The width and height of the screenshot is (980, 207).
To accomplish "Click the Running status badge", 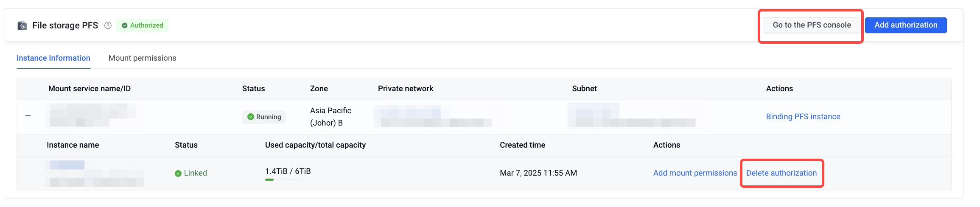I will tap(264, 117).
